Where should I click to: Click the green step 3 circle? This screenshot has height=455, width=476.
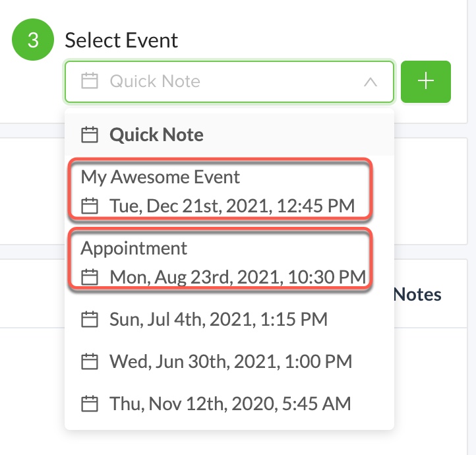click(33, 40)
